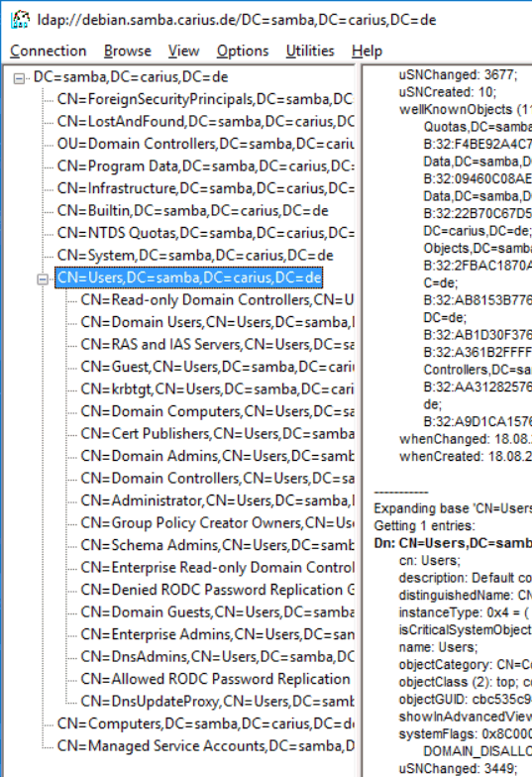
Task: Collapse the CN=Users container node
Action: tap(43, 279)
